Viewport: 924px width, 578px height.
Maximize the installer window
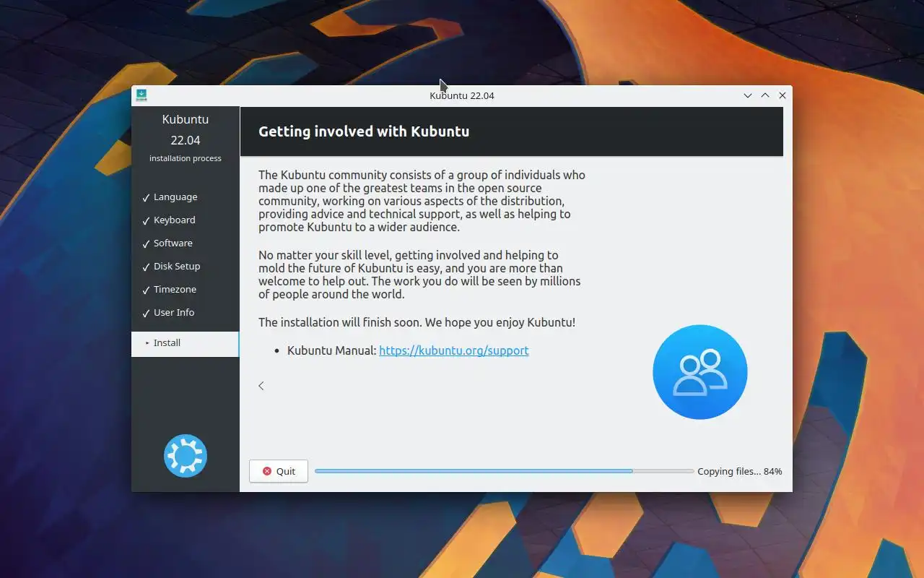(765, 95)
